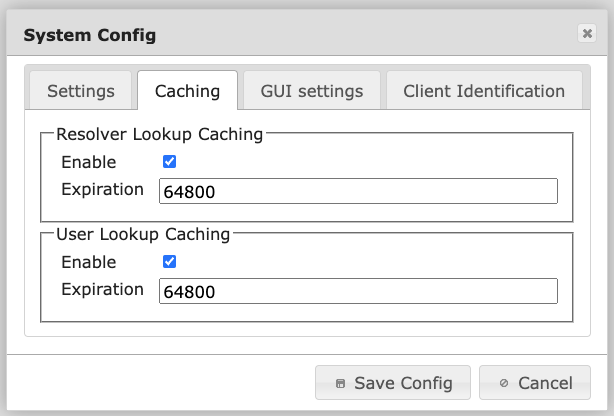The width and height of the screenshot is (614, 416).
Task: Close the System Config dialog
Action: [x=587, y=34]
